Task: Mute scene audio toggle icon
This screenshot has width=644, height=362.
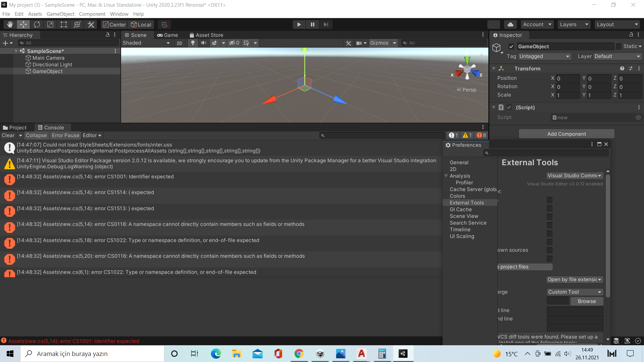Action: tap(204, 43)
